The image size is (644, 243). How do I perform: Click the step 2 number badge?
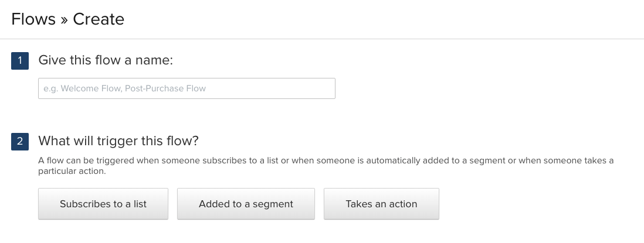[20, 141]
